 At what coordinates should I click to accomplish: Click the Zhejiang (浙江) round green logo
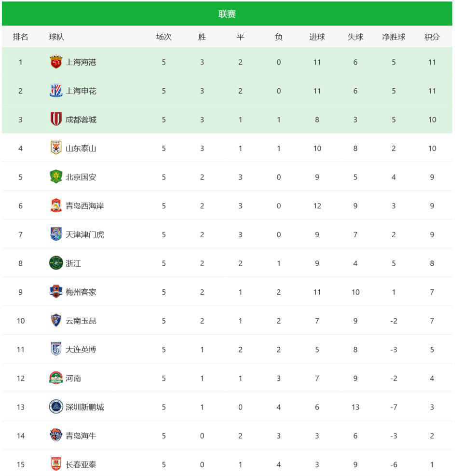[56, 263]
